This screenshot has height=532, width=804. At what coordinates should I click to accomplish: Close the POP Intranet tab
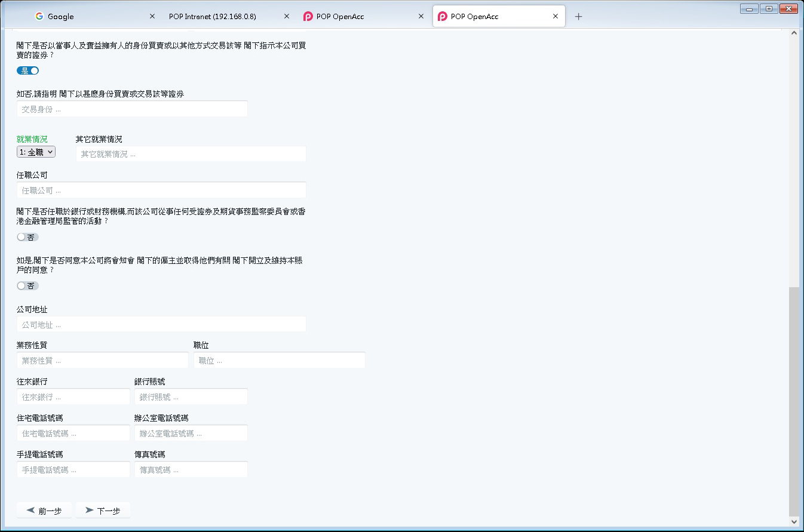point(287,17)
